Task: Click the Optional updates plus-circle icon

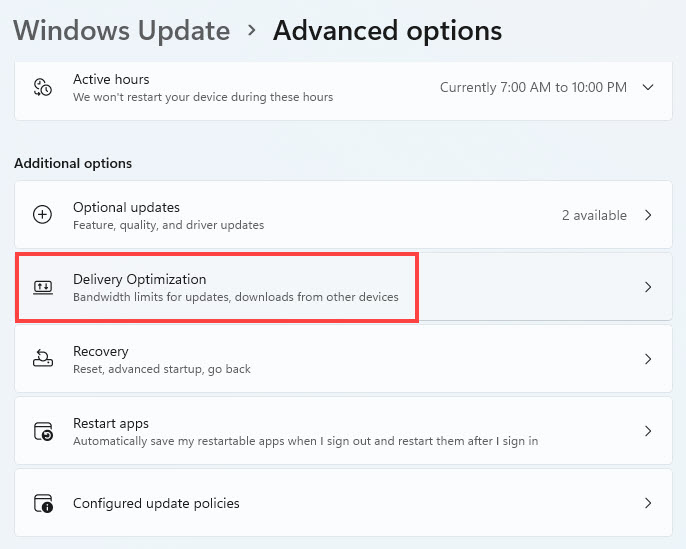Action: [42, 215]
